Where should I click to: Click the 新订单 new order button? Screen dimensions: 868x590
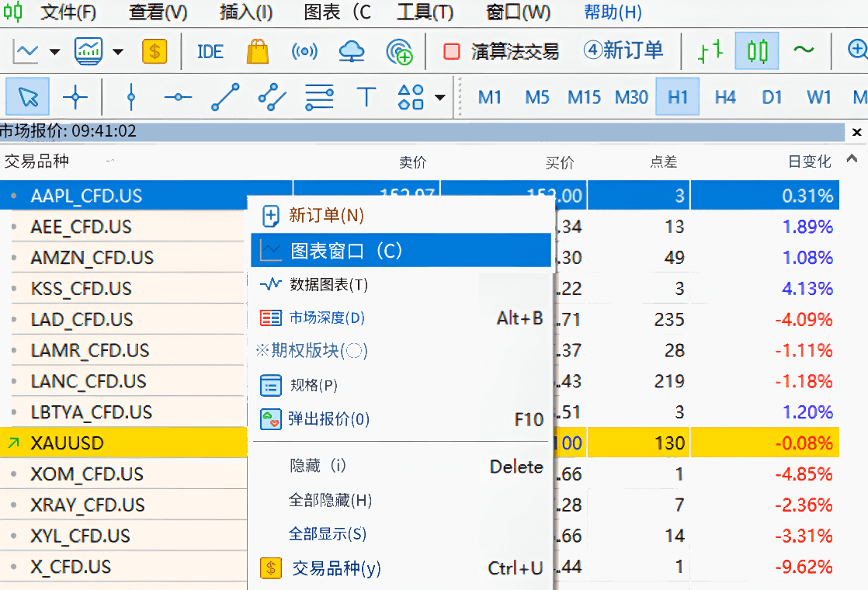tap(623, 51)
